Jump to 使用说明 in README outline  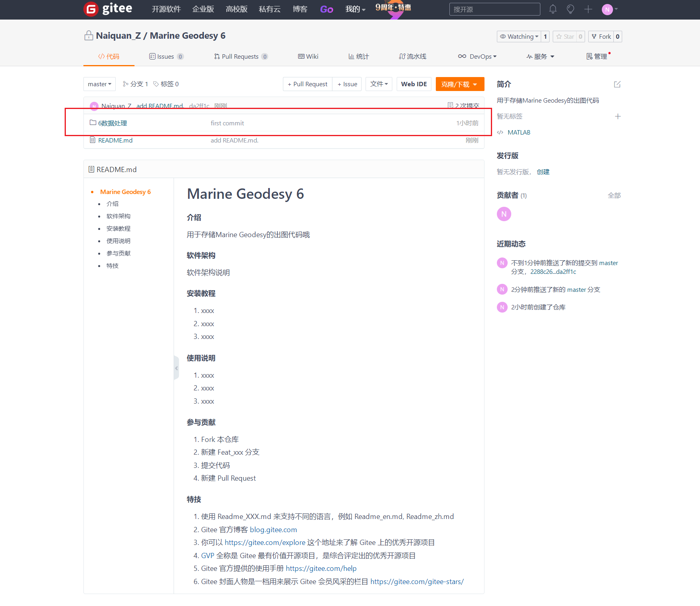pos(119,241)
